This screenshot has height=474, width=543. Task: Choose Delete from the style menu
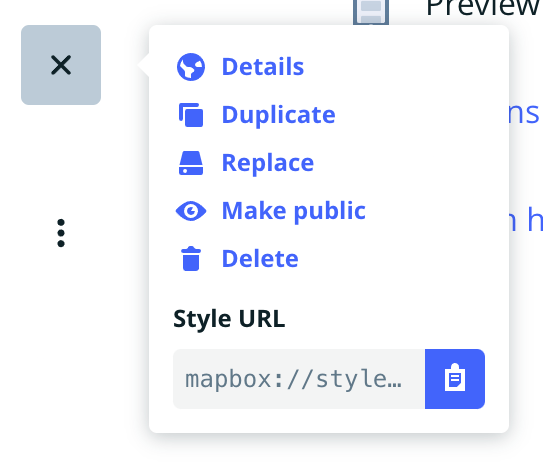pos(260,259)
